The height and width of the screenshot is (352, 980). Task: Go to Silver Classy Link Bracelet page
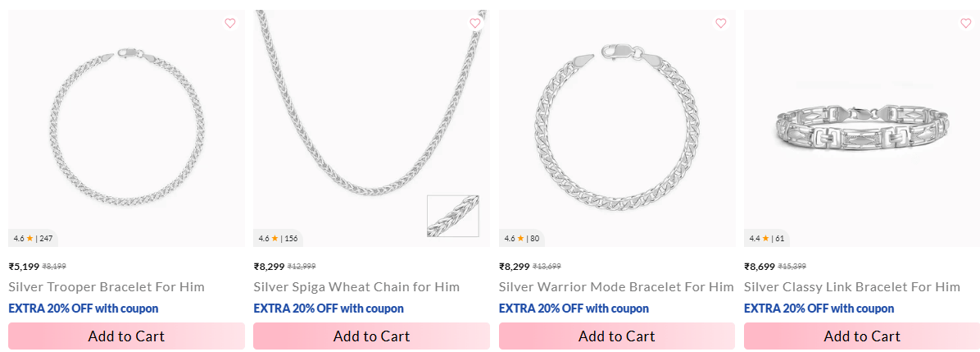pos(852,287)
